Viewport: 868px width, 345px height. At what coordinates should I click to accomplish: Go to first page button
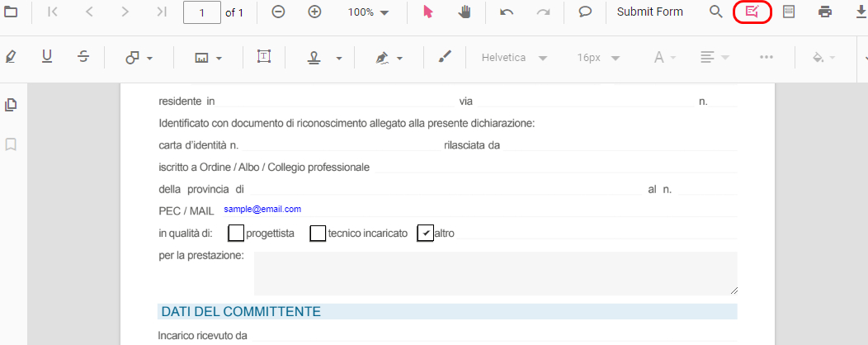click(x=53, y=12)
